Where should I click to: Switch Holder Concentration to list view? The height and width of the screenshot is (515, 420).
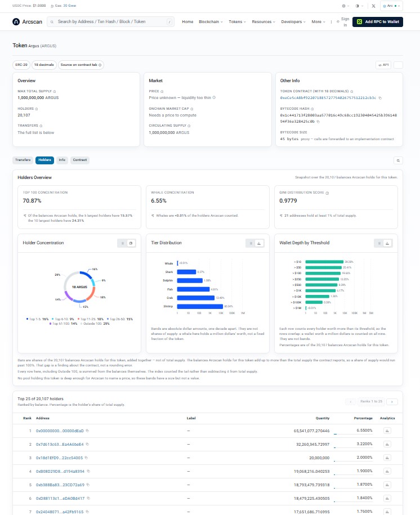coord(123,243)
